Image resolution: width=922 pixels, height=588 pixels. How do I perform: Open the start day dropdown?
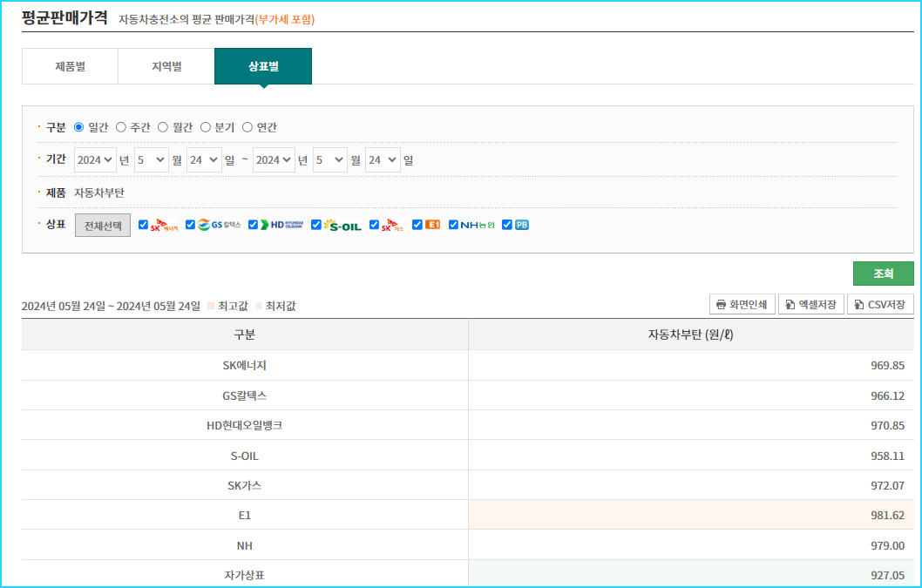pos(204,160)
